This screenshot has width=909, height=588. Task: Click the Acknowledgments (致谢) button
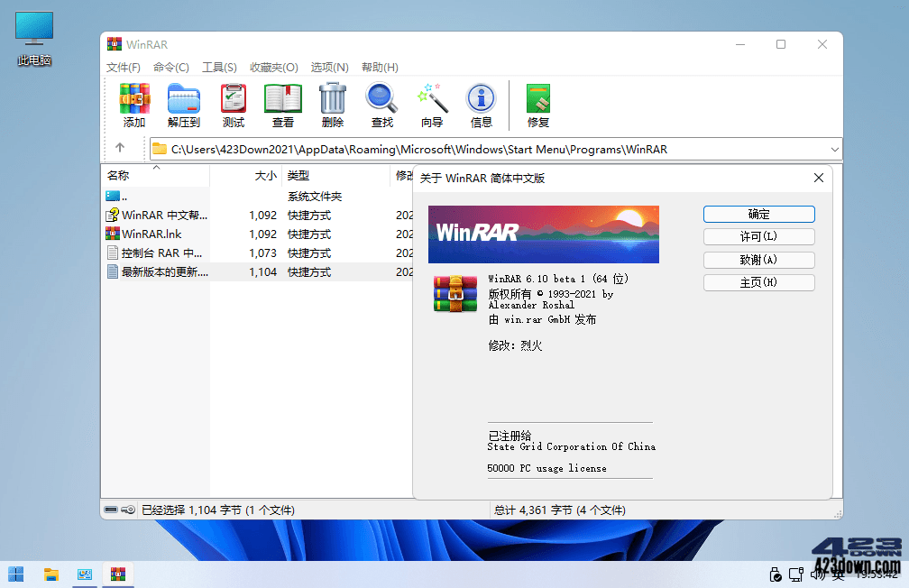pyautogui.click(x=759, y=260)
